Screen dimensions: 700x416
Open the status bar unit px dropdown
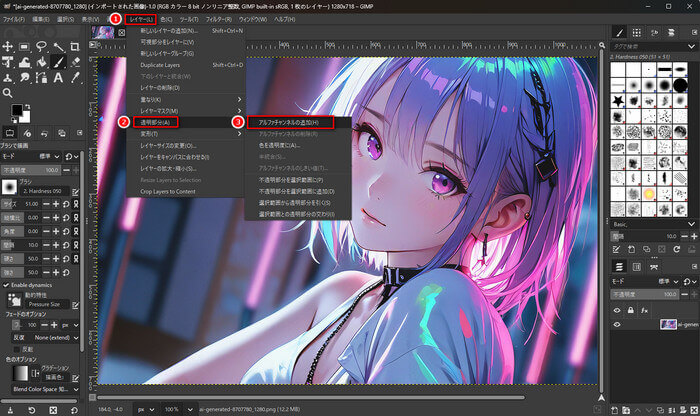(x=146, y=409)
